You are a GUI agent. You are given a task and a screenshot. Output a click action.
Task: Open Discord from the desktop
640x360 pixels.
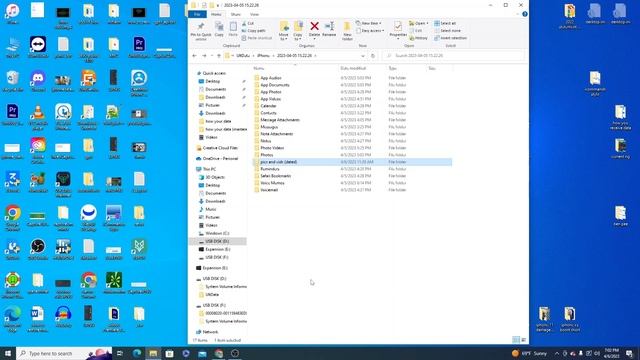point(38,81)
